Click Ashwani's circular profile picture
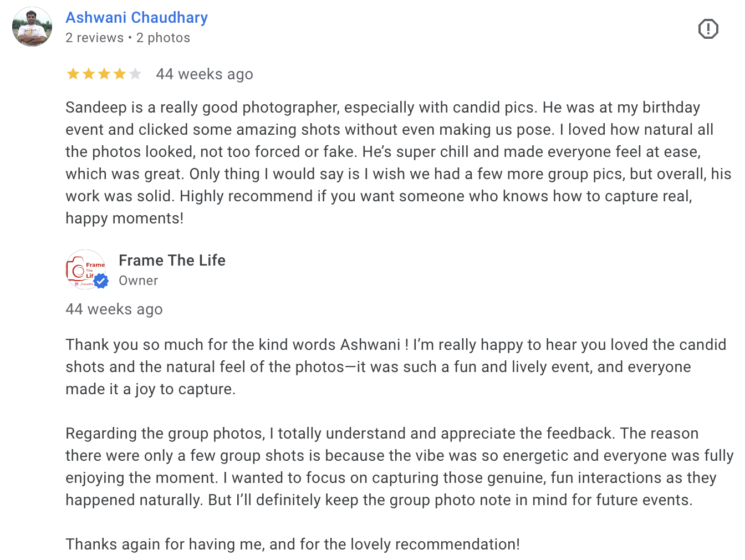Image resolution: width=745 pixels, height=560 pixels. [x=32, y=26]
